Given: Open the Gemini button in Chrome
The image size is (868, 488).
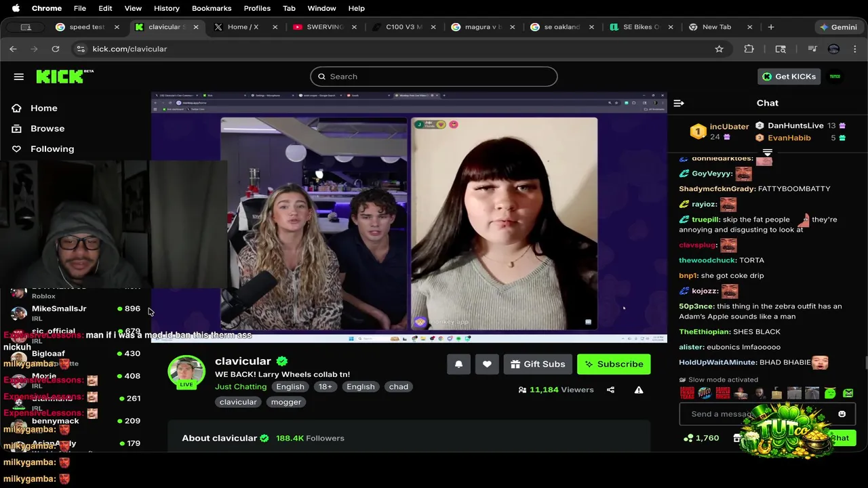Looking at the screenshot, I should (x=838, y=27).
